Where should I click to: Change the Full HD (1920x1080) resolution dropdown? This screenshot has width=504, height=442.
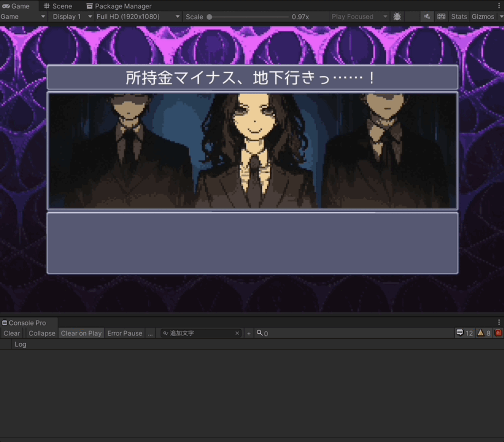[138, 17]
